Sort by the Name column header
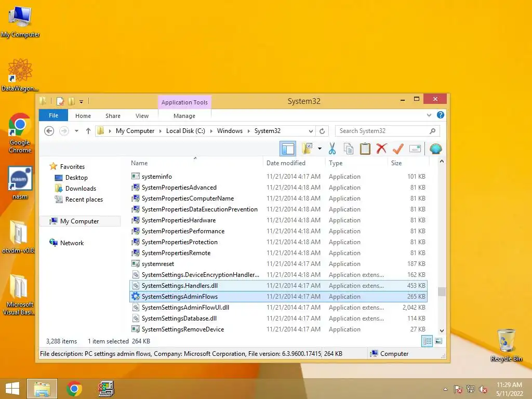Viewport: 532px width, 399px height. click(x=196, y=163)
